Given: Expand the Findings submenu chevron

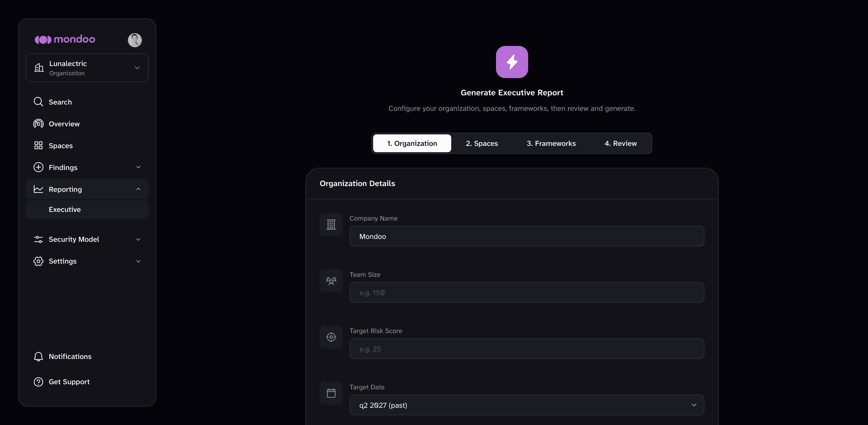Looking at the screenshot, I should (x=138, y=167).
